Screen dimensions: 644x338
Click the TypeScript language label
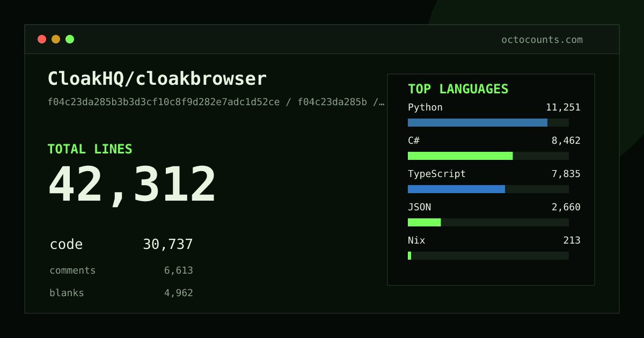[x=437, y=174]
